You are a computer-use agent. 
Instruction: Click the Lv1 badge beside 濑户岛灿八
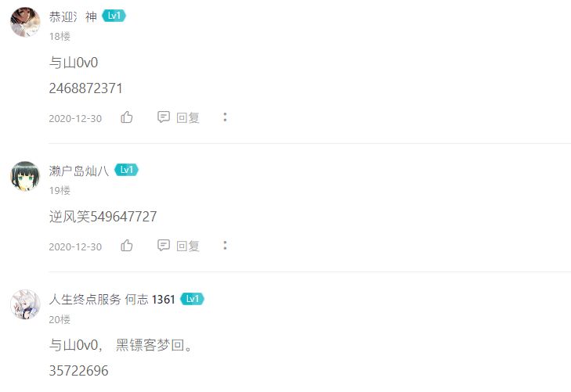(126, 170)
